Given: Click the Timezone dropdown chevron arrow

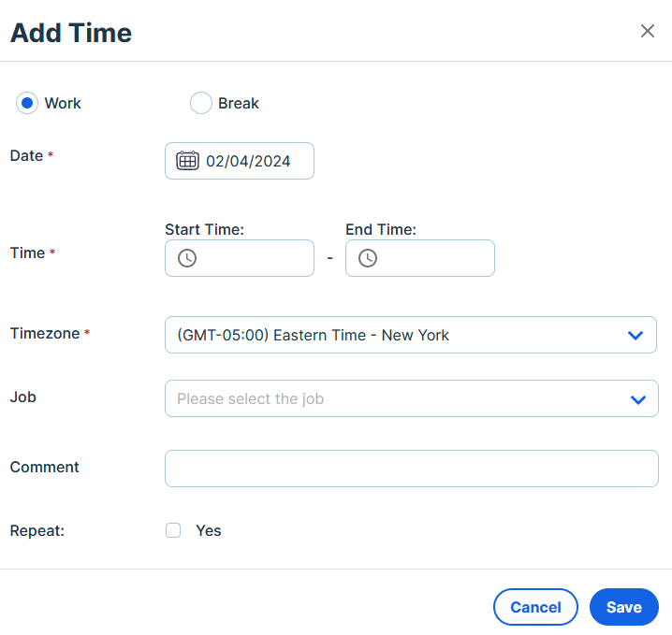Looking at the screenshot, I should tap(635, 336).
